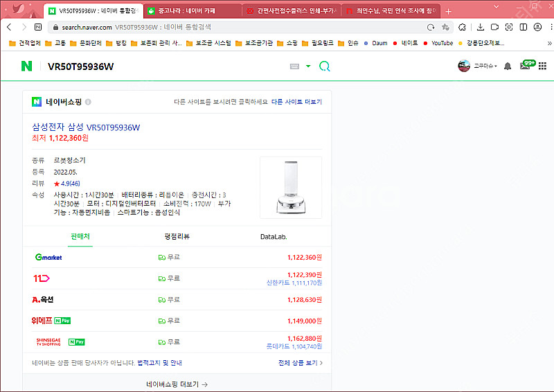Viewport: 554px width, 392px height.
Task: Reload page icon inside address bar
Action: [431, 27]
